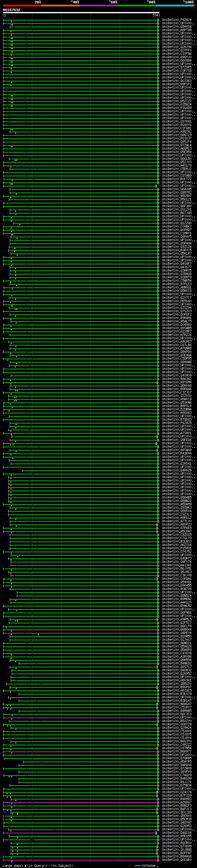Screen dimensions: 197x868
Task: Select UniRef100_A9SP23 label
Action: [x=177, y=524]
